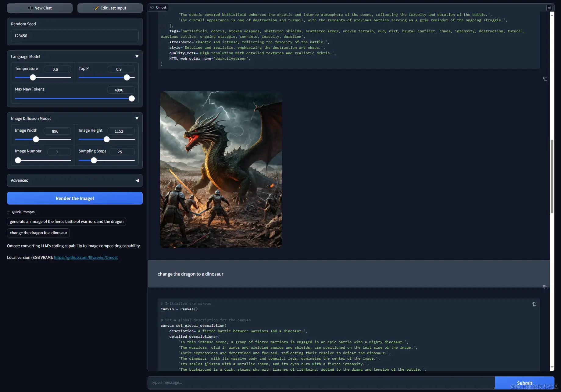Click the 'canvas = Canvas()' code line
The width and height of the screenshot is (561, 392).
coord(179,309)
